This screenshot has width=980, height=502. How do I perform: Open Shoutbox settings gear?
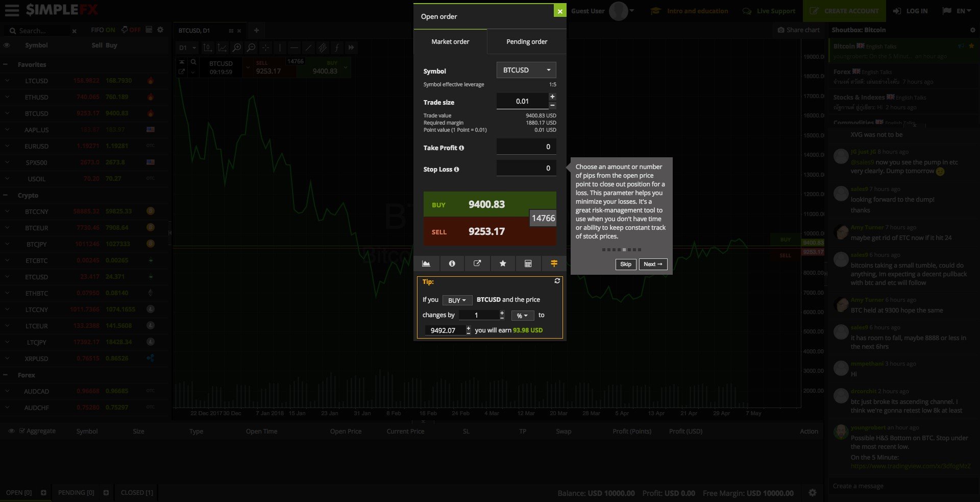click(x=972, y=30)
